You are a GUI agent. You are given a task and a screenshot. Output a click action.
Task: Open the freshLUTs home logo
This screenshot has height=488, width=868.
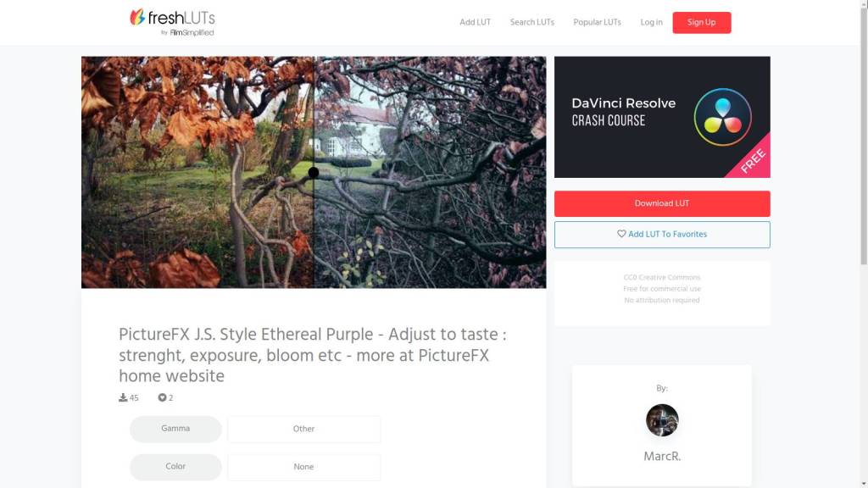[172, 22]
